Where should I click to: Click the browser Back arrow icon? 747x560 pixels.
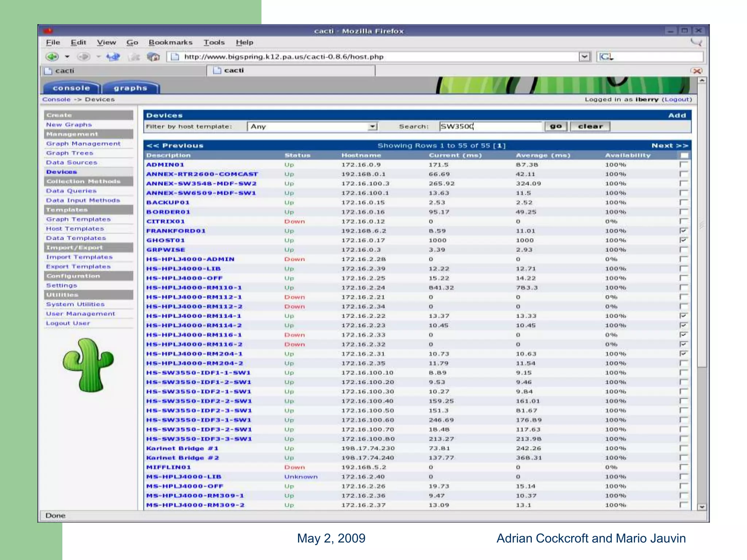click(52, 57)
